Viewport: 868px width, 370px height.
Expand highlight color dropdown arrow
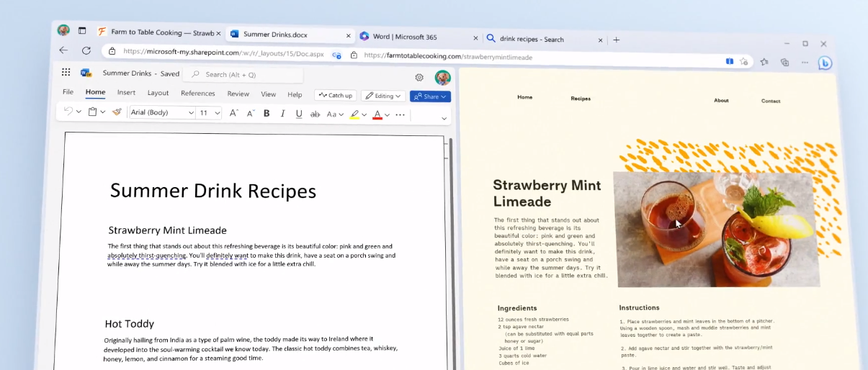coord(364,114)
